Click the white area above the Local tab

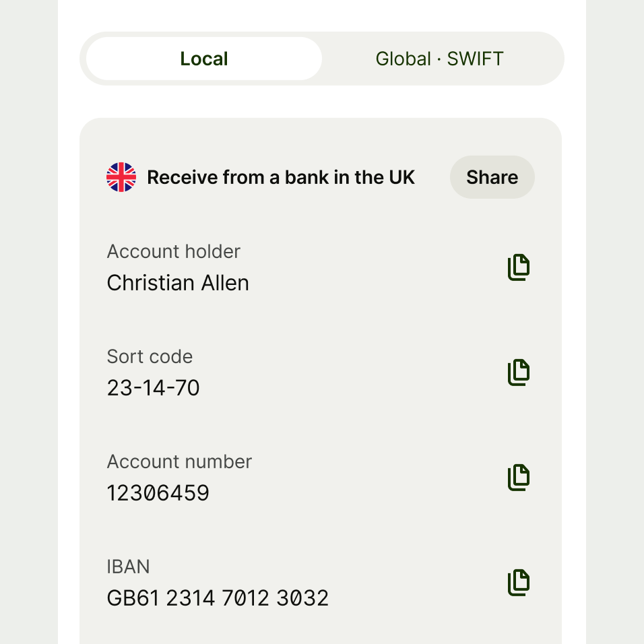322,15
